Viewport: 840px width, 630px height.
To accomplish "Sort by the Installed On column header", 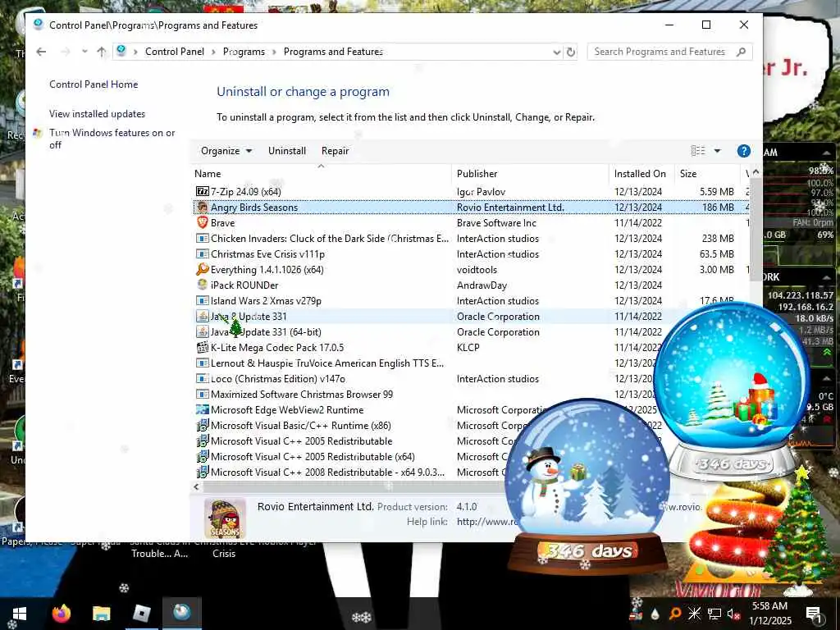I will click(x=641, y=174).
